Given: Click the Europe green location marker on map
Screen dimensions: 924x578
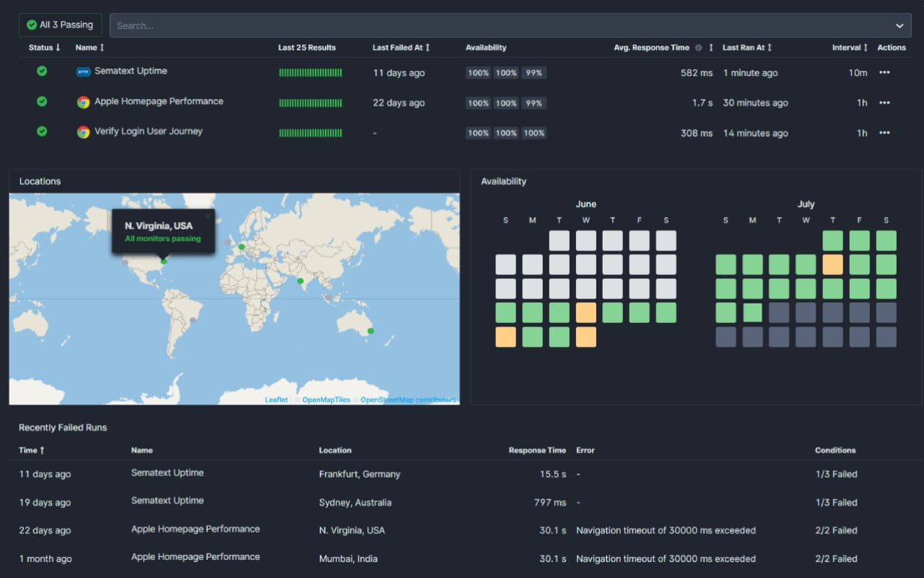Looking at the screenshot, I should 242,247.
